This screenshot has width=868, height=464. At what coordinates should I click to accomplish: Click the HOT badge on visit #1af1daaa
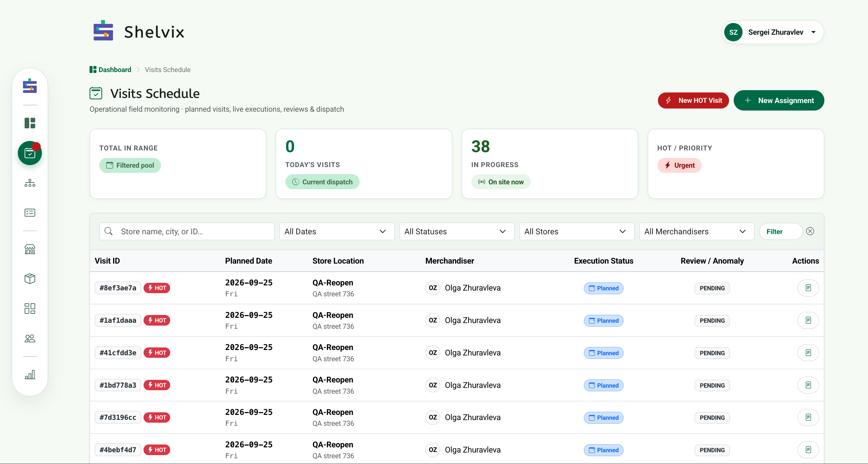click(157, 320)
